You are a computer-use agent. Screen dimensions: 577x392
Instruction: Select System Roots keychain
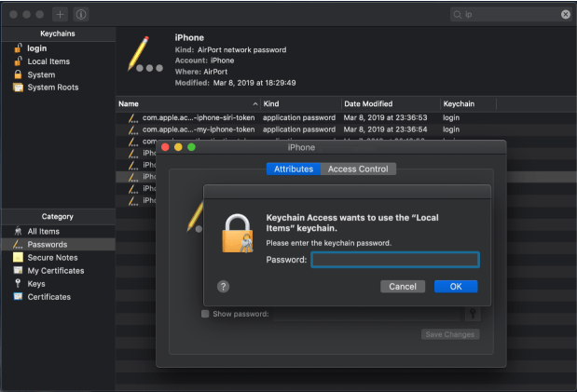point(52,88)
